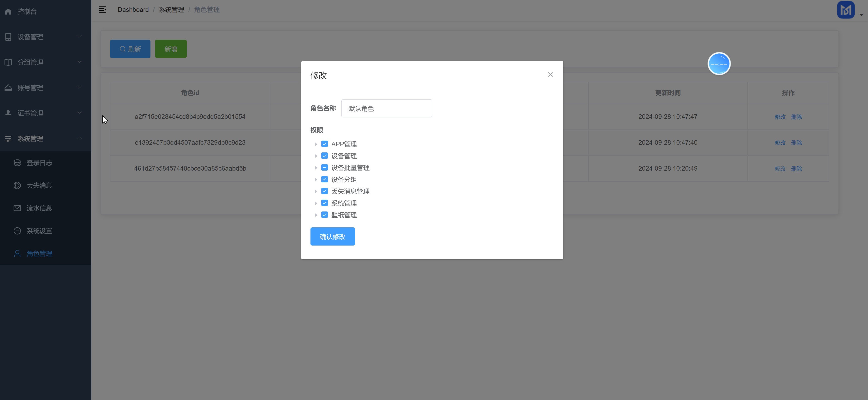The width and height of the screenshot is (868, 400).
Task: Expand the 系统管理 tree node arrow in dialog
Action: [316, 203]
